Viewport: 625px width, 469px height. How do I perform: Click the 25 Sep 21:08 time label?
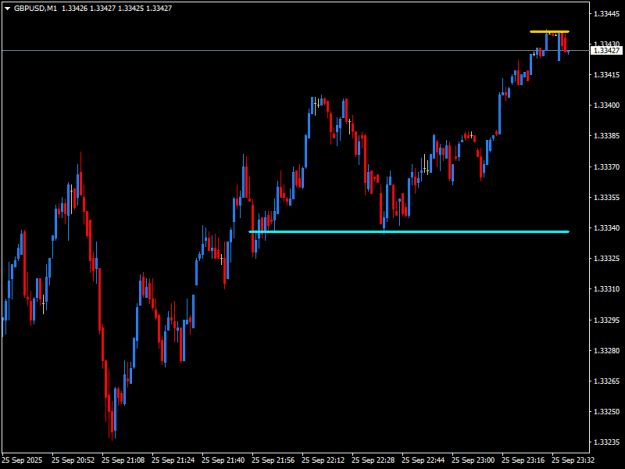[123, 460]
